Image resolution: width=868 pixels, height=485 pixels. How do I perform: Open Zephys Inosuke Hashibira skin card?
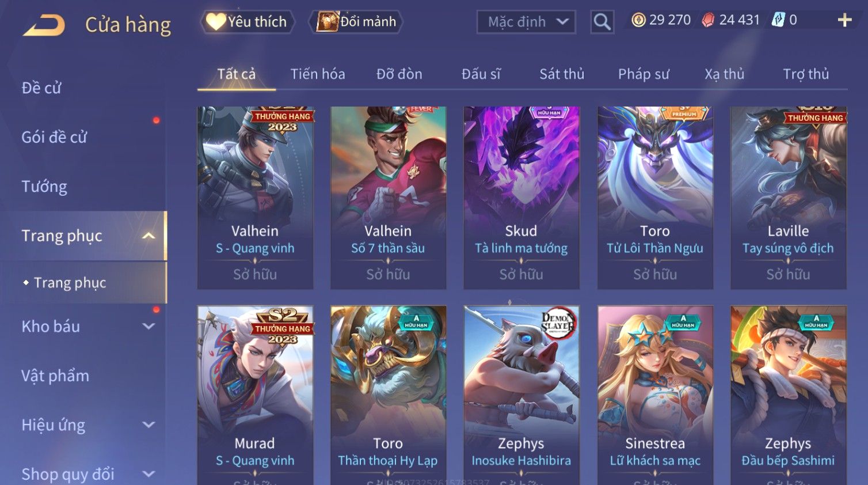[521, 395]
